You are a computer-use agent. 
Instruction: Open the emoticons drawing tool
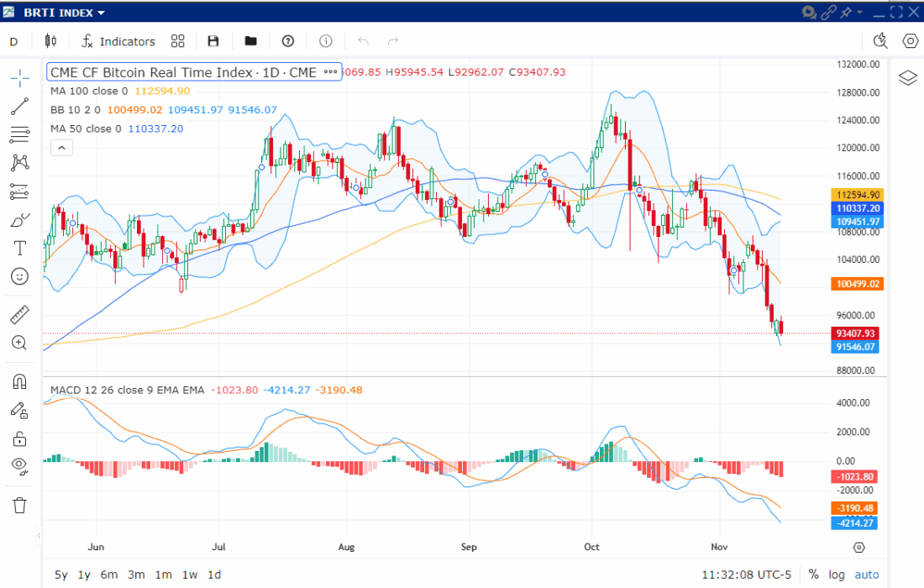coord(19,276)
